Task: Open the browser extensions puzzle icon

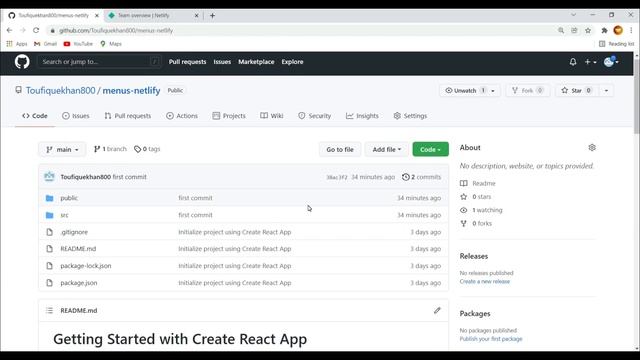Action: (x=604, y=30)
